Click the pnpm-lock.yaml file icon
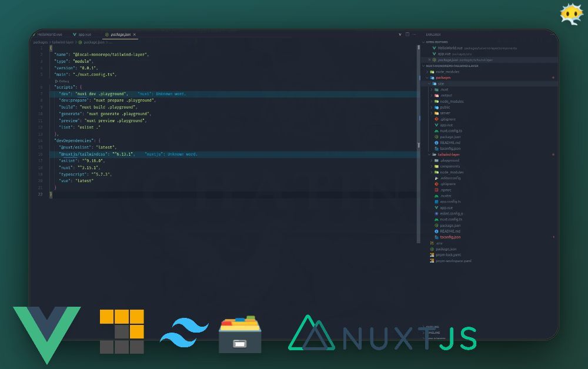 point(432,255)
